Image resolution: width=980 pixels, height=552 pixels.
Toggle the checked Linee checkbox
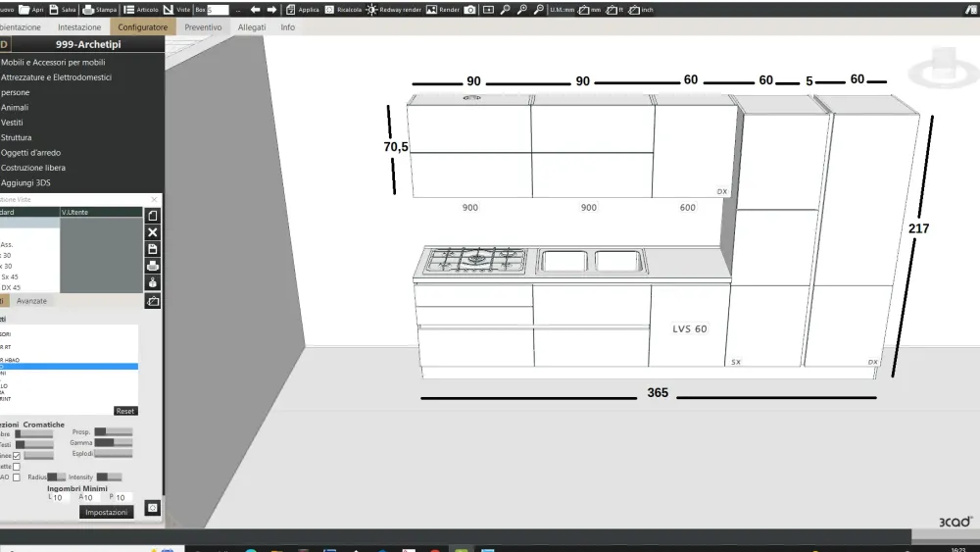click(x=17, y=455)
